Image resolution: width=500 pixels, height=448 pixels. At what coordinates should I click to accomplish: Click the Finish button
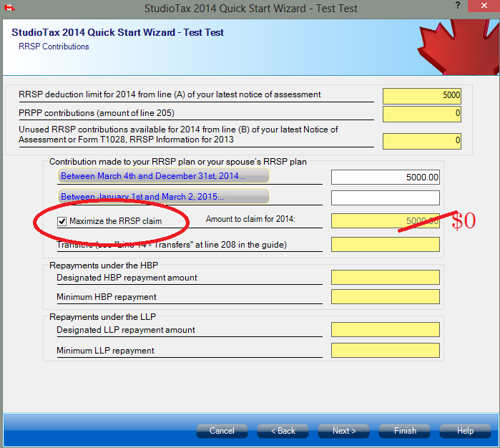point(405,431)
